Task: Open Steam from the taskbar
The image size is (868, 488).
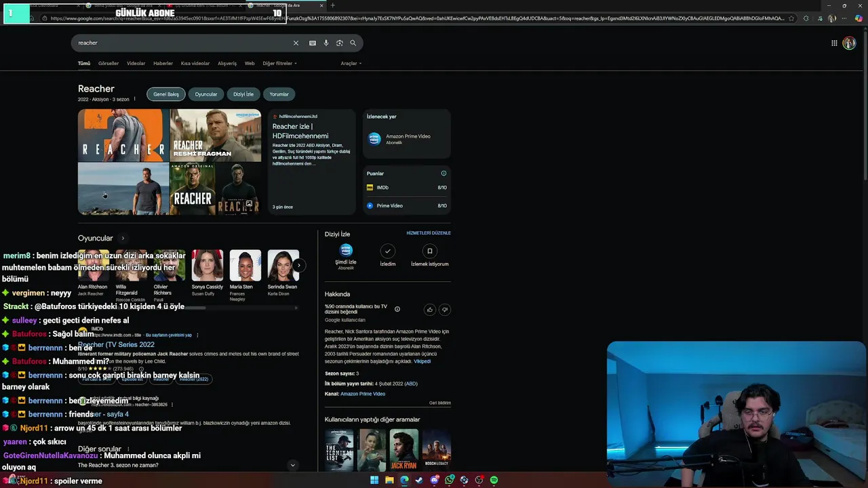Action: (x=419, y=480)
